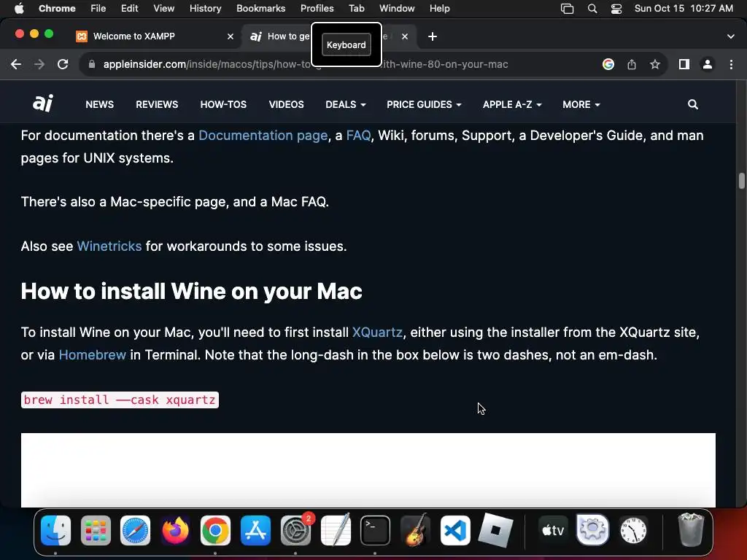Go to HOW-TOS section
Viewport: 747px width, 560px height.
tap(223, 104)
